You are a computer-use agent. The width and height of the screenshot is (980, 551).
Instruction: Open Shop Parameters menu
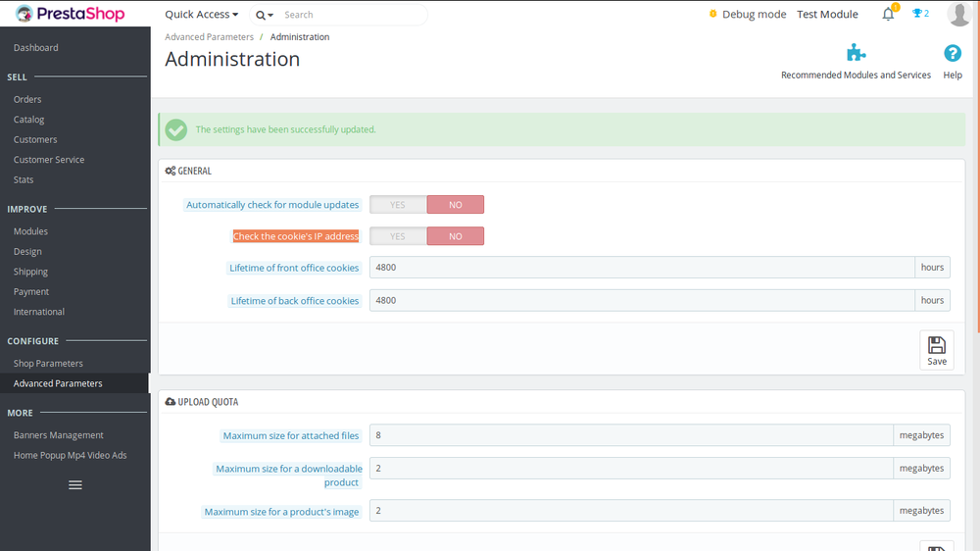pyautogui.click(x=48, y=364)
